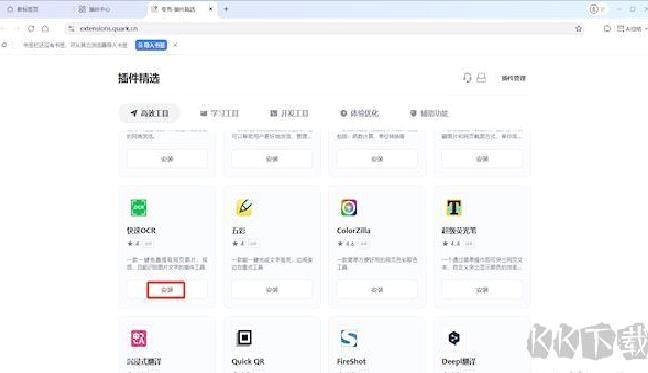Switch to the 开发工具 category tab
The width and height of the screenshot is (648, 373).
[289, 113]
